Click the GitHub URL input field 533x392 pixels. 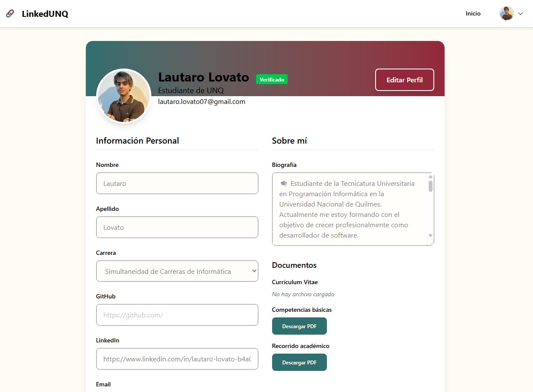coord(177,315)
